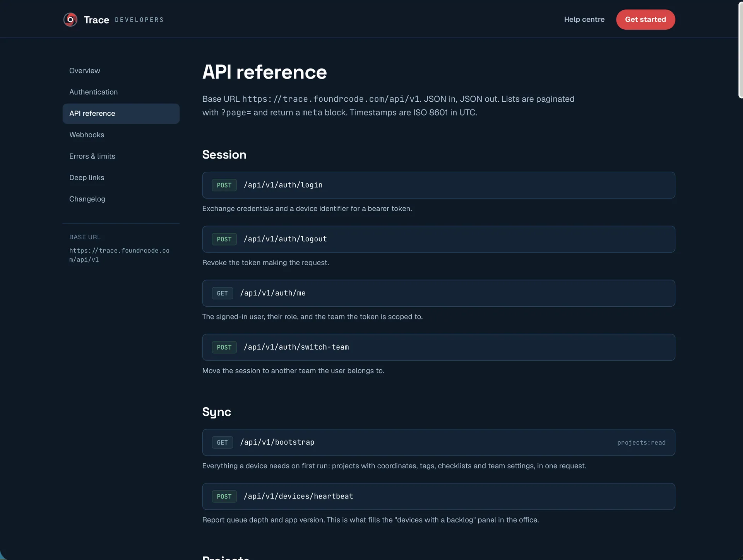
Task: Click the Trace logo icon
Action: [x=70, y=20]
